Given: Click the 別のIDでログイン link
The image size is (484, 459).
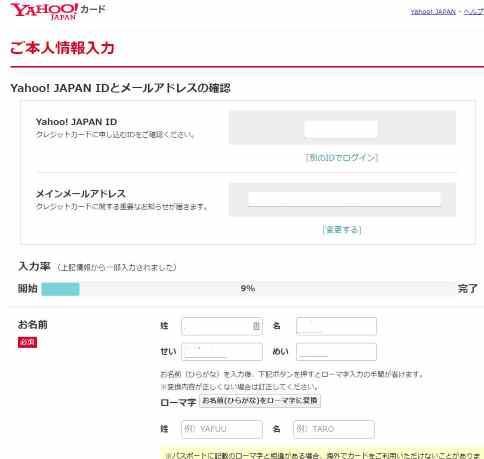Looking at the screenshot, I should [342, 157].
